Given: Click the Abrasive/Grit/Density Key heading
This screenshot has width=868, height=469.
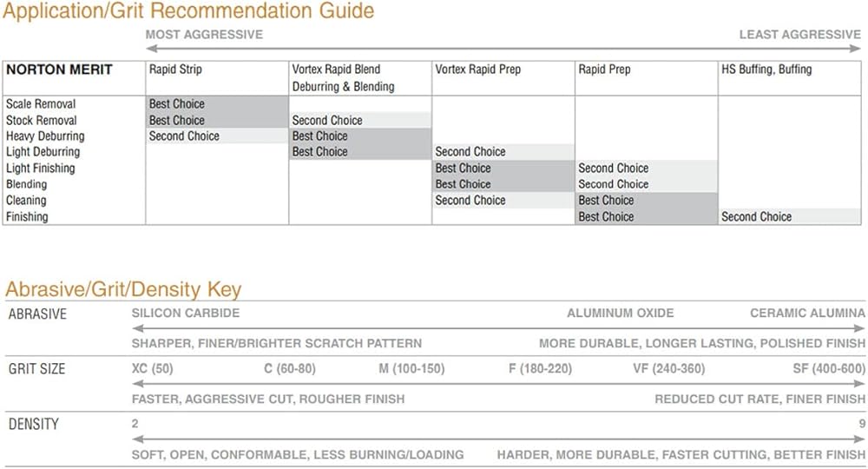Looking at the screenshot, I should [123, 290].
